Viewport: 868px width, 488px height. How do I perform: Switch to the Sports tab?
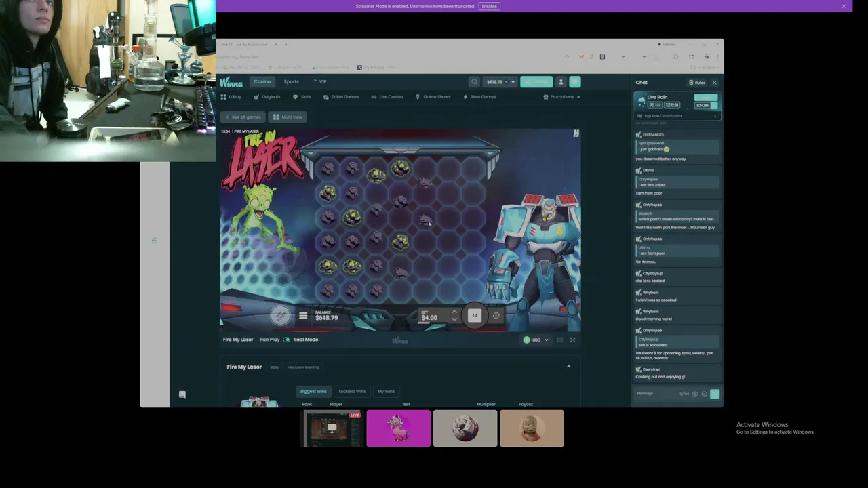tap(291, 82)
